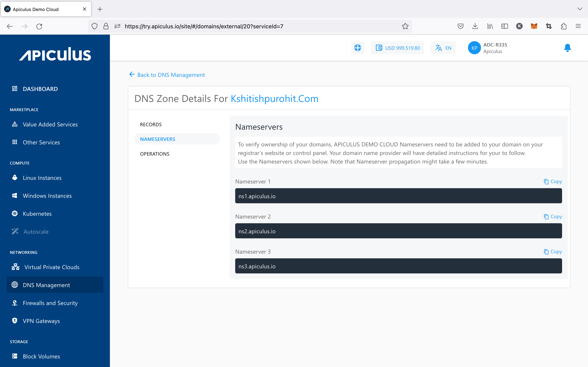Viewport: 588px width, 367px height.
Task: Copy Nameserver 3 value
Action: pos(552,252)
